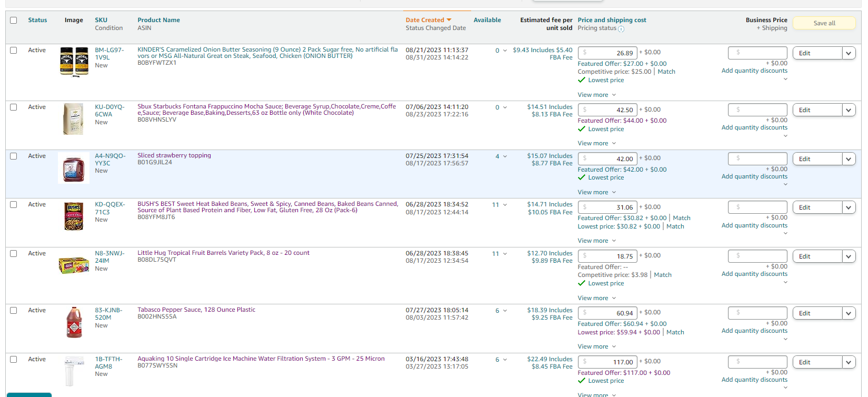
Task: Open the Sliced strawberry topping thumbnail
Action: [x=74, y=168]
